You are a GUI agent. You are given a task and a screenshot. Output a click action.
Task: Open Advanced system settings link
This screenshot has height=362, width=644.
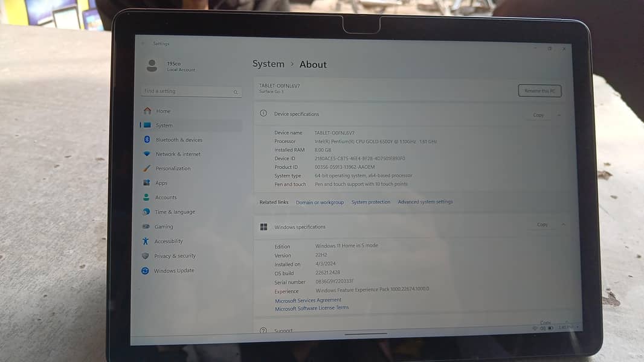(x=425, y=202)
